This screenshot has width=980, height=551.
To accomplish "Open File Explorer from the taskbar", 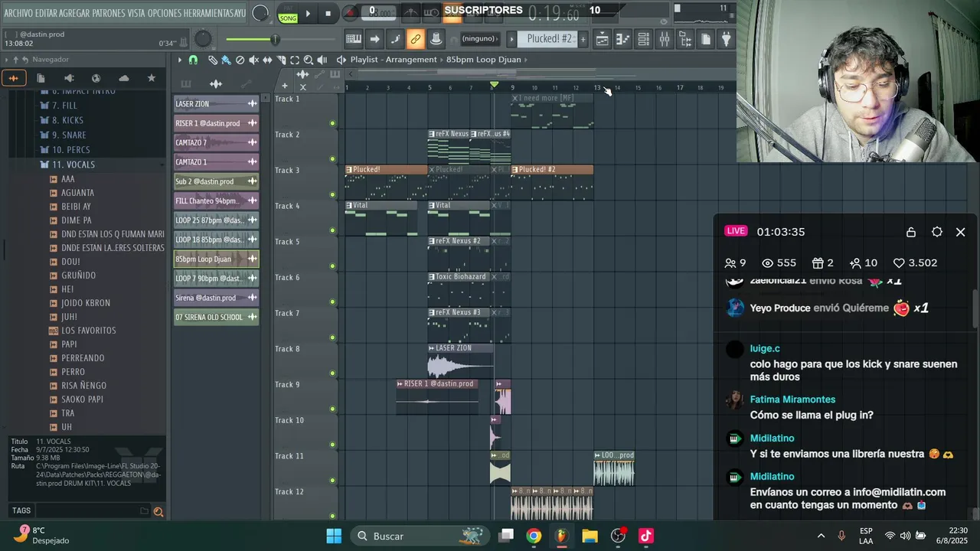I will point(590,536).
